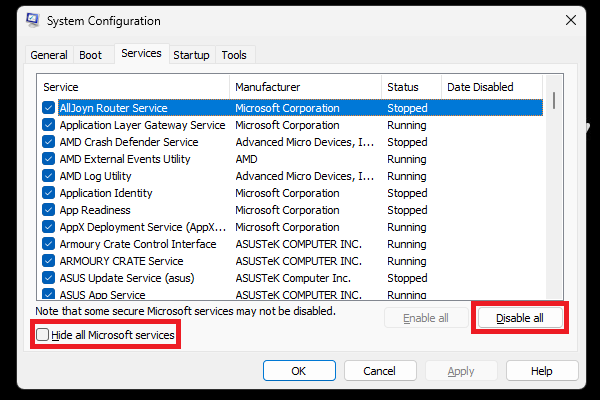This screenshot has width=600, height=400.
Task: Open the Boot tab
Action: pos(90,55)
